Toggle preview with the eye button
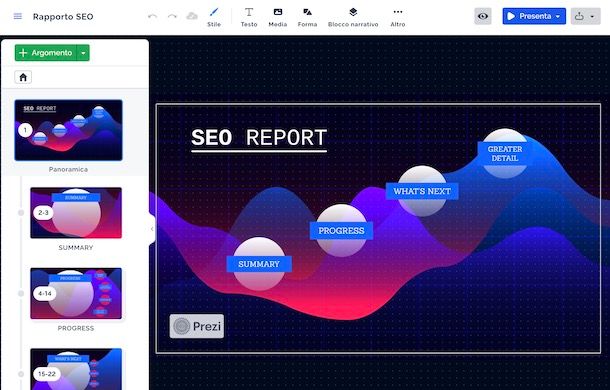 pos(483,16)
